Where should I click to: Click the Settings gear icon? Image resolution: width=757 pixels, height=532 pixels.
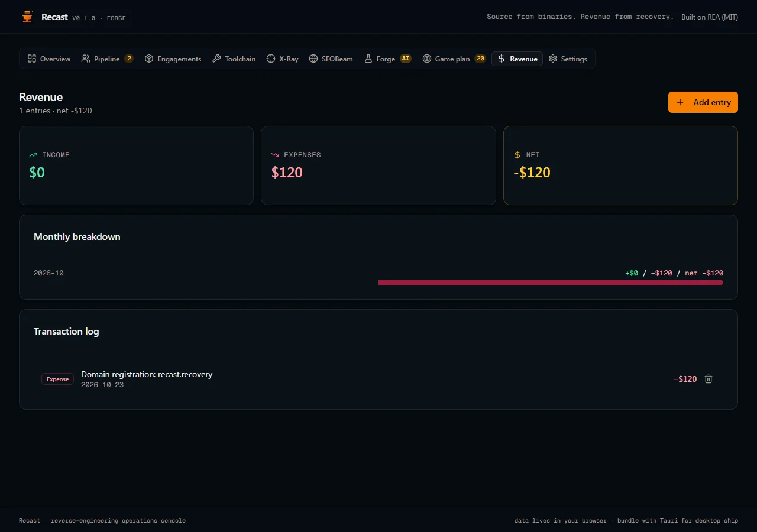point(553,59)
